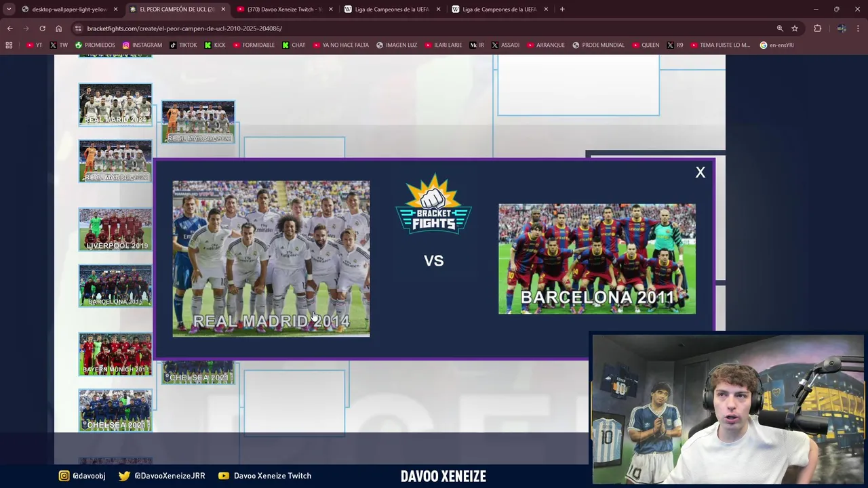Open the IR bookmark
Viewport: 868px width, 488px height.
point(477,45)
